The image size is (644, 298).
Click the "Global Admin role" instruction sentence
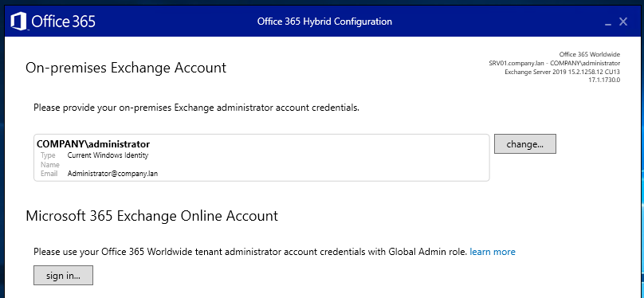[250, 252]
